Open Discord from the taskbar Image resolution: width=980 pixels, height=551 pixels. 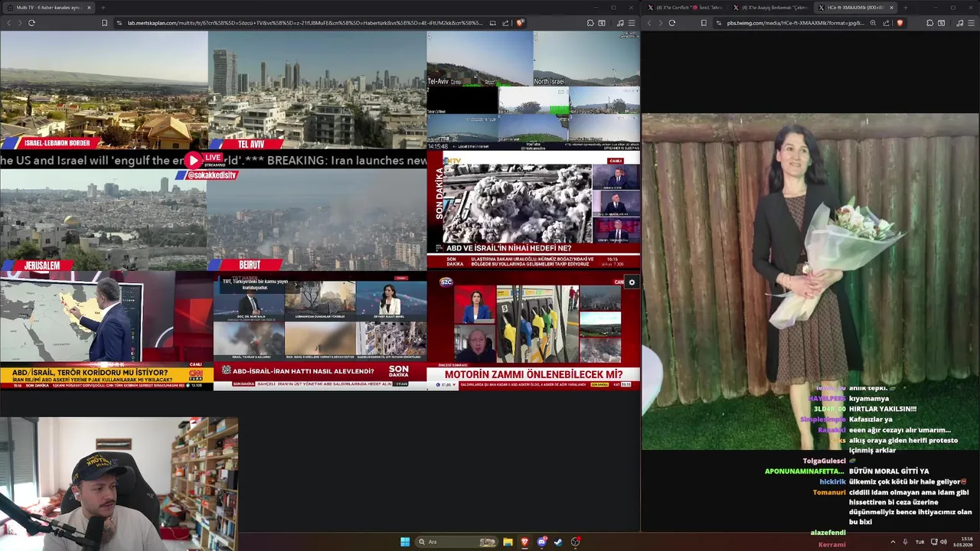(541, 542)
